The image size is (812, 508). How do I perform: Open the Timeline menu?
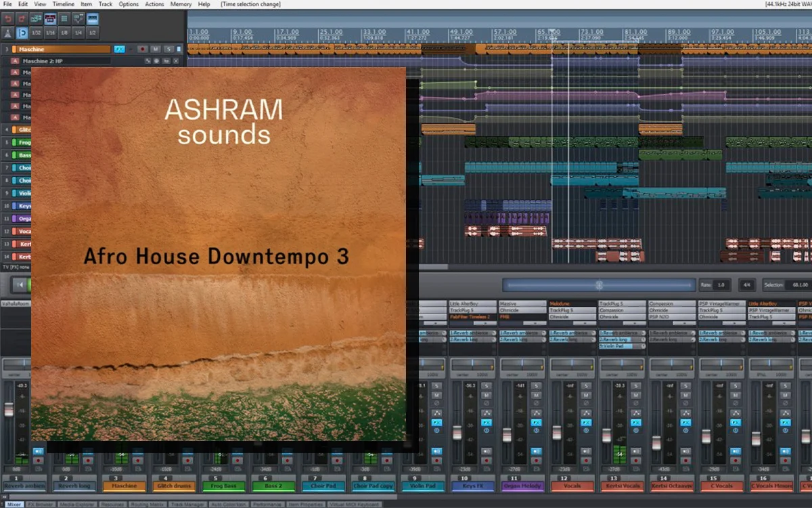[x=64, y=4]
